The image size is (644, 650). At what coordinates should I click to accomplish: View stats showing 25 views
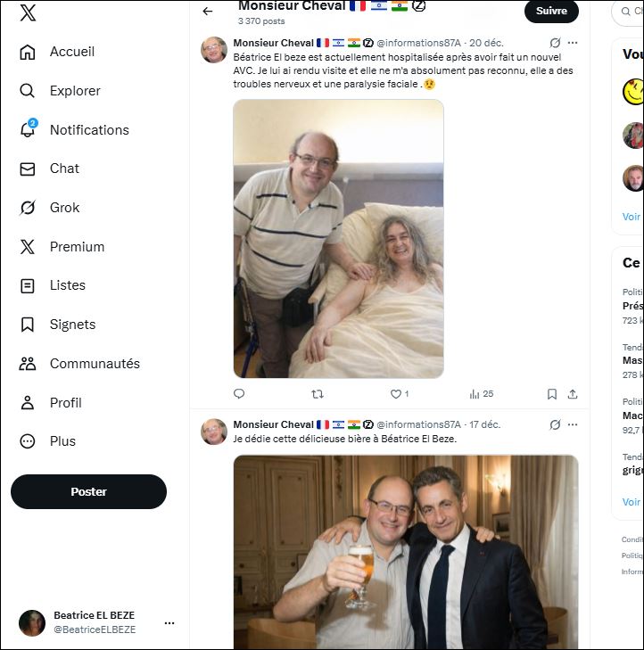point(482,393)
